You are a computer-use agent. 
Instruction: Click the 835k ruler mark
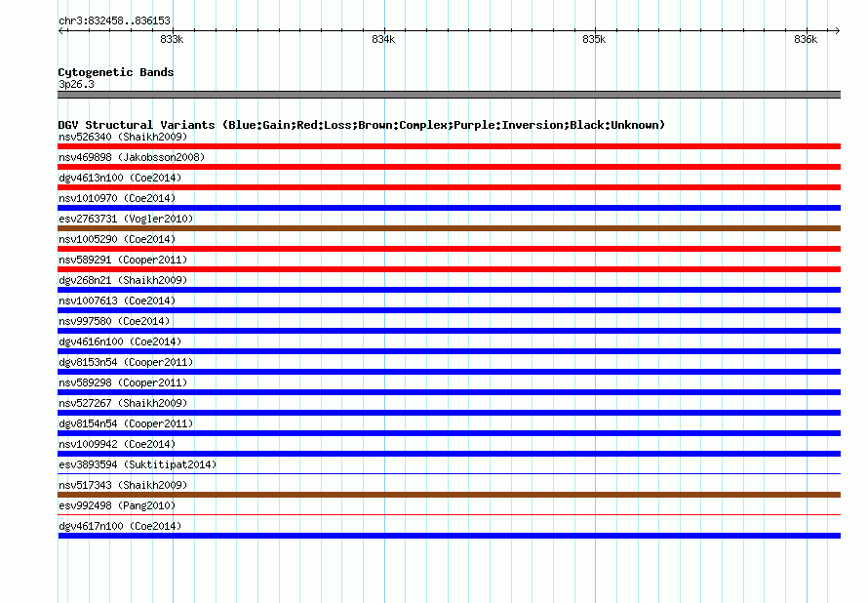pyautogui.click(x=594, y=39)
